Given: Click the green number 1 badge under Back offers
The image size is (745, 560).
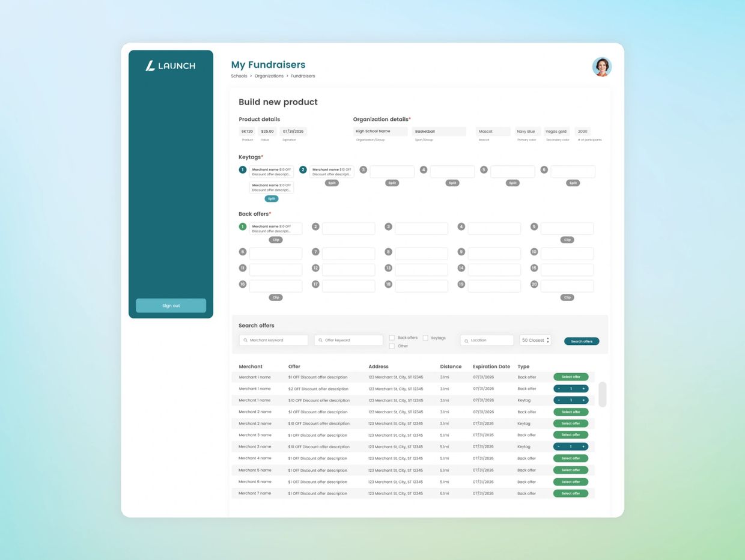Looking at the screenshot, I should click(243, 227).
